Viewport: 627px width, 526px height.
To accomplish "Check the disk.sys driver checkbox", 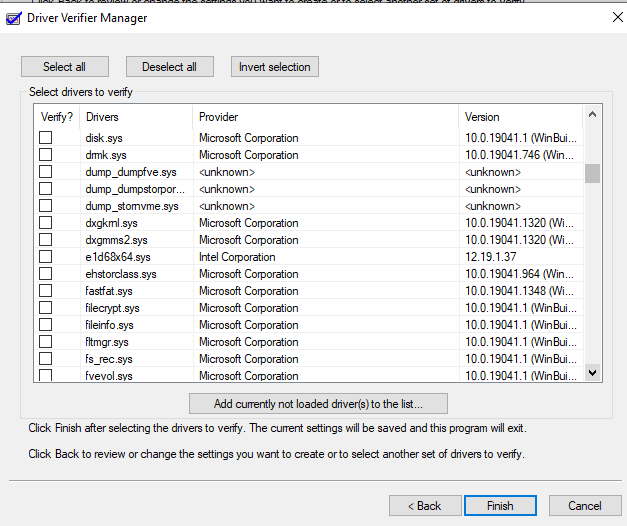I will [45, 138].
